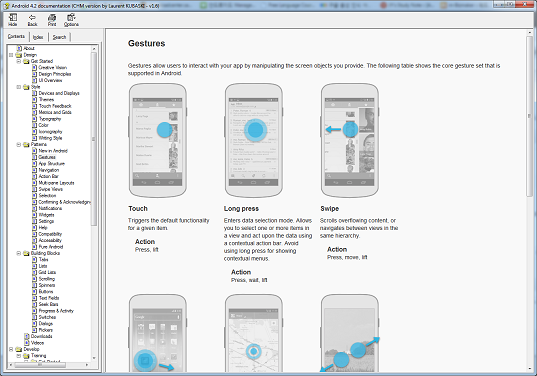The image size is (537, 376).
Task: Open the Iconography topic
Action: [50, 132]
